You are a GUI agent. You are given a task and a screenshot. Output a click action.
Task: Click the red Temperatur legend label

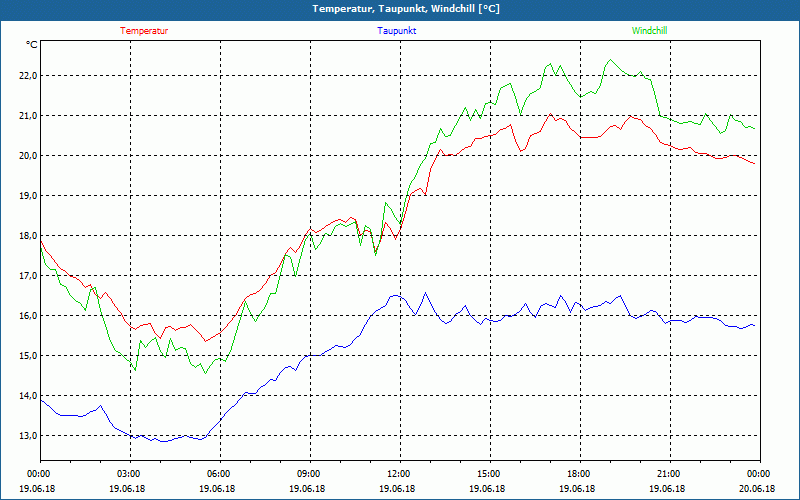[x=144, y=31]
